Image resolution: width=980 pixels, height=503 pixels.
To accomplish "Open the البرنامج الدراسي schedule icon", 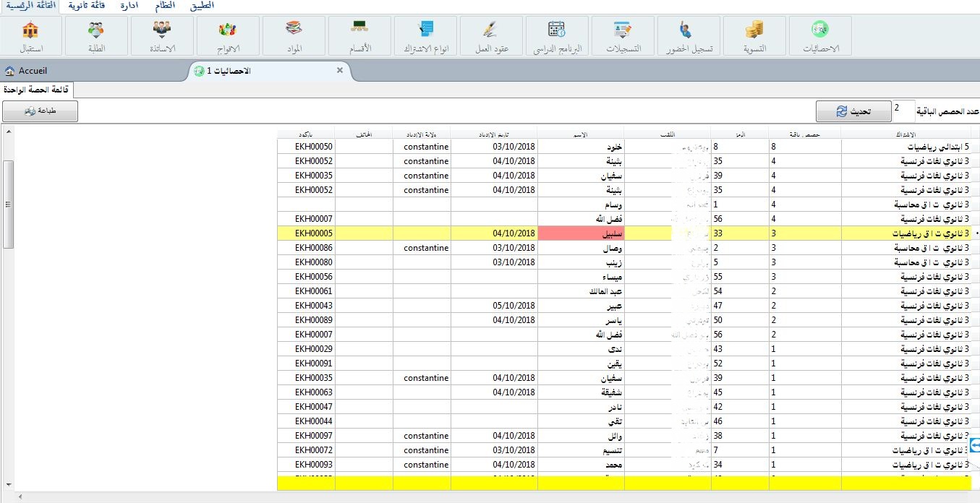I will (x=557, y=35).
